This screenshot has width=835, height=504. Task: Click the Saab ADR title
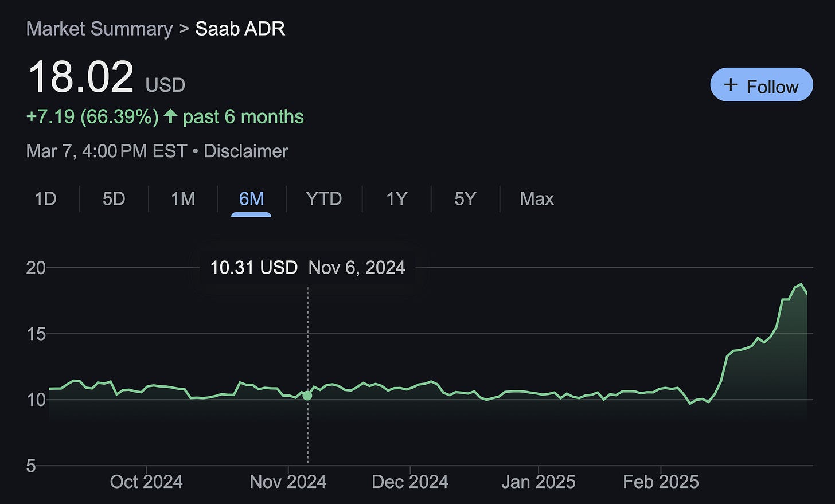(x=240, y=29)
